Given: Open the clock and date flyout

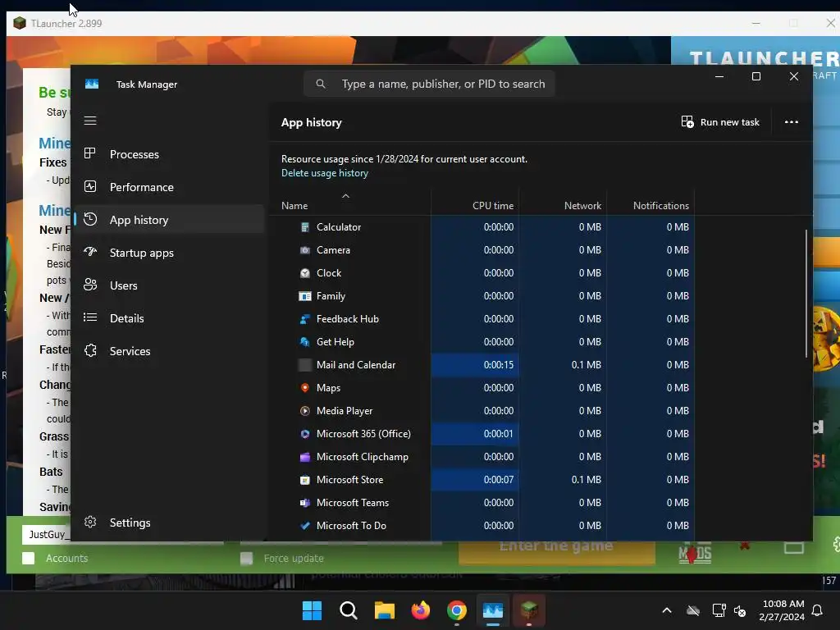Looking at the screenshot, I should click(x=782, y=610).
